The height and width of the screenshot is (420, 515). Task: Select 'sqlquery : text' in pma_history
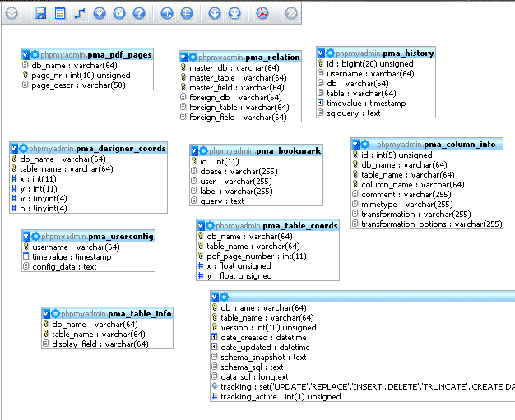point(376,113)
